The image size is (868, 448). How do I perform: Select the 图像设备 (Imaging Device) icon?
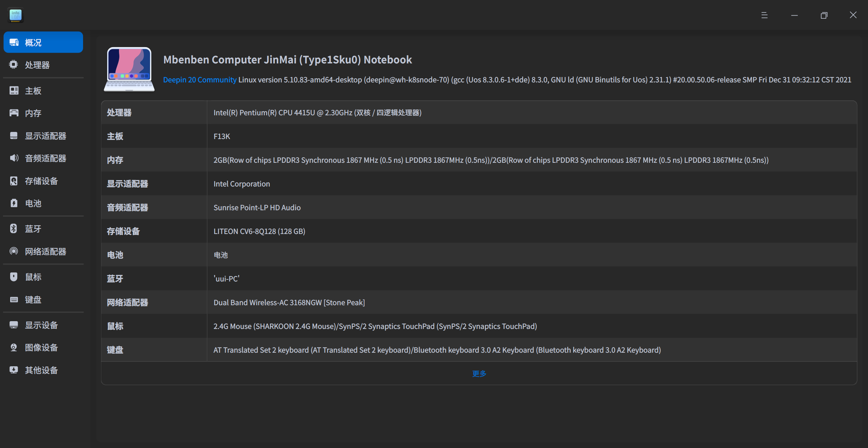[14, 347]
